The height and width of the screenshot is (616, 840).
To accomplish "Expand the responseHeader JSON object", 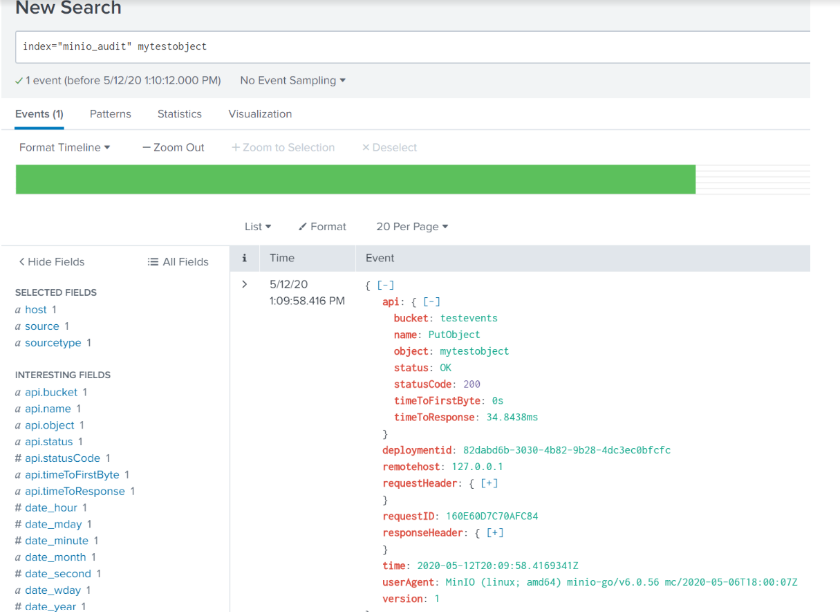I will 495,532.
